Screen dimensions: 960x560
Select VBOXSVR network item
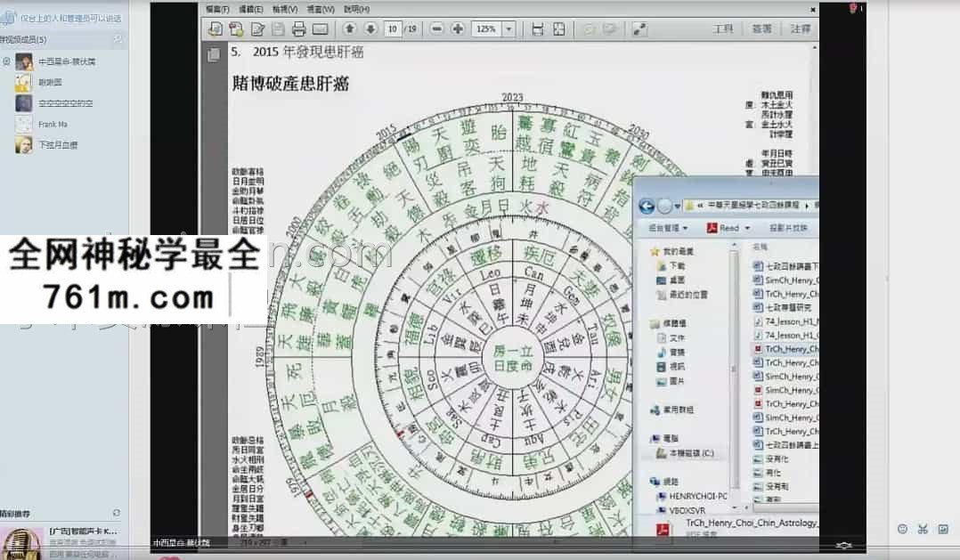coord(680,510)
